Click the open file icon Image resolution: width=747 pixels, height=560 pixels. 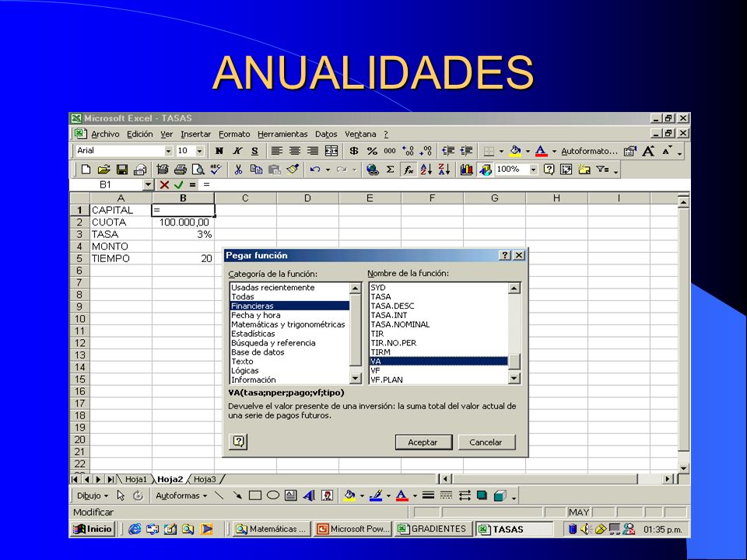(103, 169)
